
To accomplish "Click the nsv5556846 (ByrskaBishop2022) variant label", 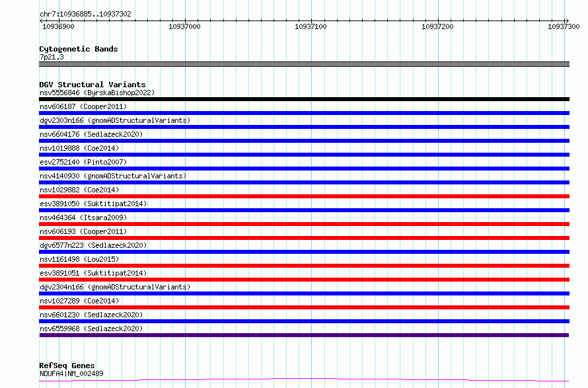I will click(x=97, y=93).
